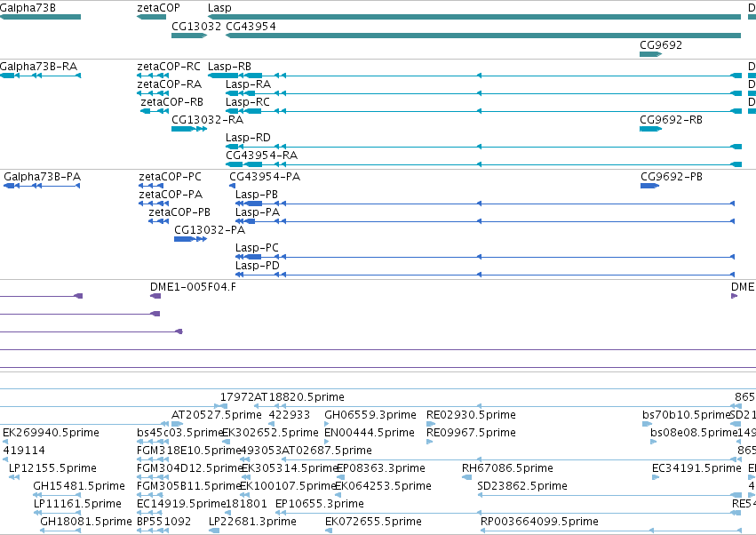The width and height of the screenshot is (756, 535).
Task: Click the EP10655.3prime EST label
Action: tap(320, 504)
